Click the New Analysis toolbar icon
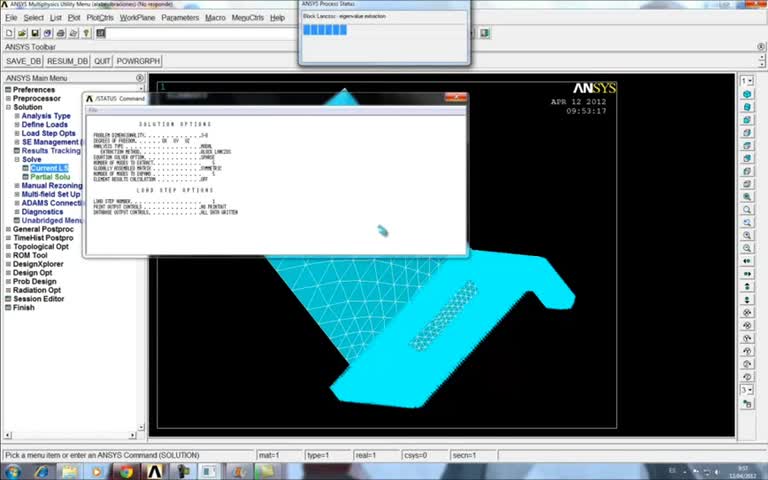This screenshot has width=768, height=480. 9,33
